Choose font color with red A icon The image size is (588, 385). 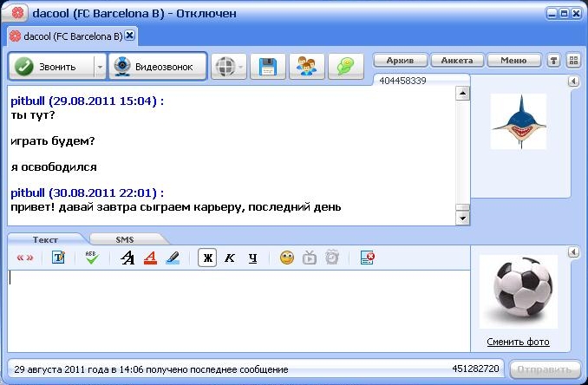(x=150, y=258)
